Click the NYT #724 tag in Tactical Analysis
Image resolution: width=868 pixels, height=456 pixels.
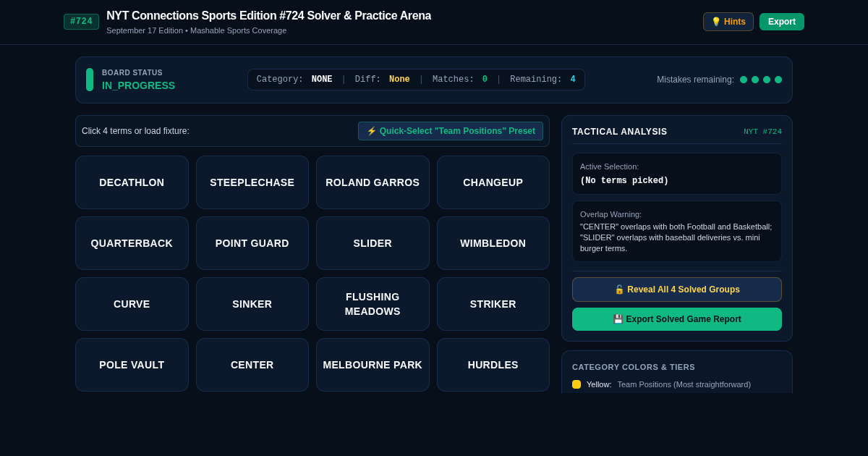pos(762,132)
